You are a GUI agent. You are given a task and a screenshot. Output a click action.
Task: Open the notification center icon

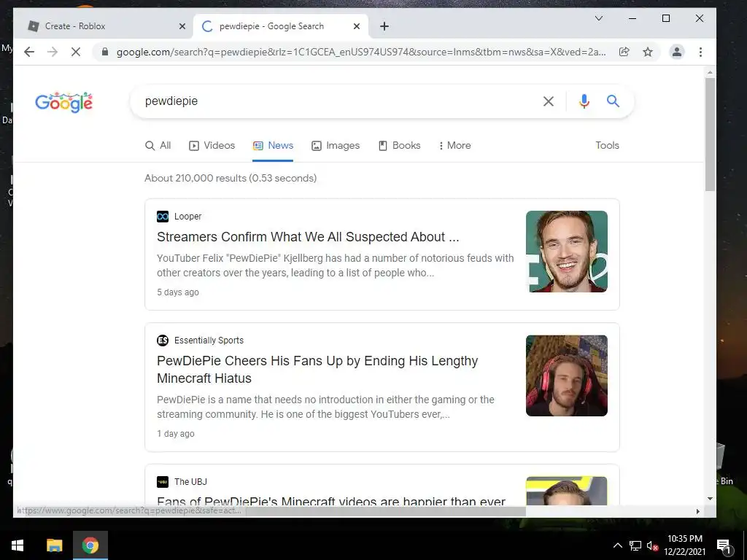point(723,545)
